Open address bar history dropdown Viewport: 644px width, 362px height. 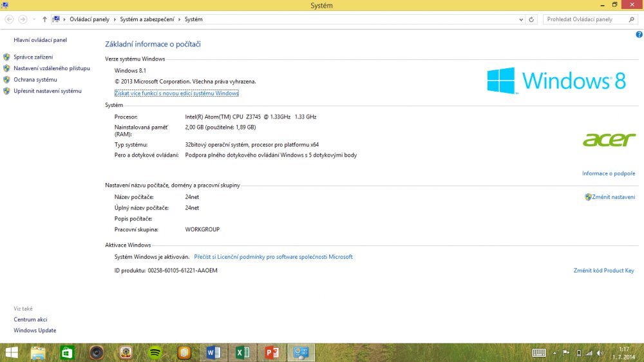pos(521,19)
